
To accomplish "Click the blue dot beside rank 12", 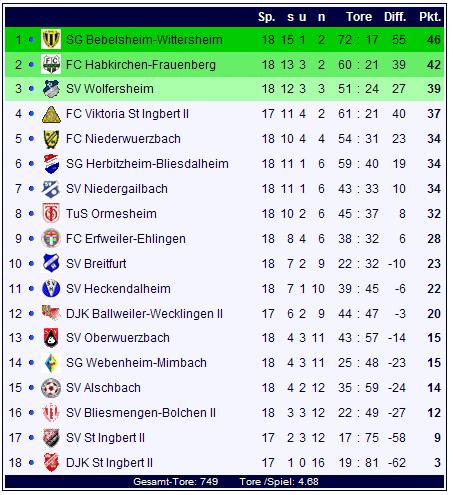I will (x=31, y=314).
